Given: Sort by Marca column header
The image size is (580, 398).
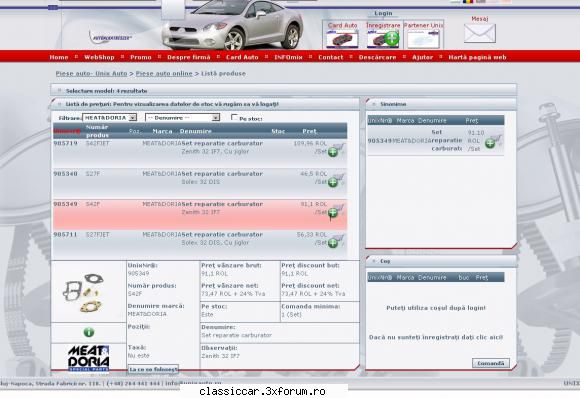Looking at the screenshot, I should coord(162,131).
